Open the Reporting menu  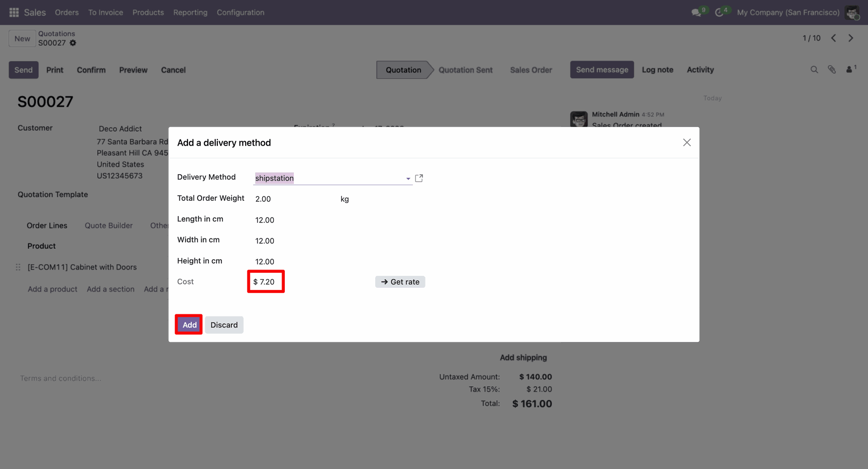click(190, 12)
